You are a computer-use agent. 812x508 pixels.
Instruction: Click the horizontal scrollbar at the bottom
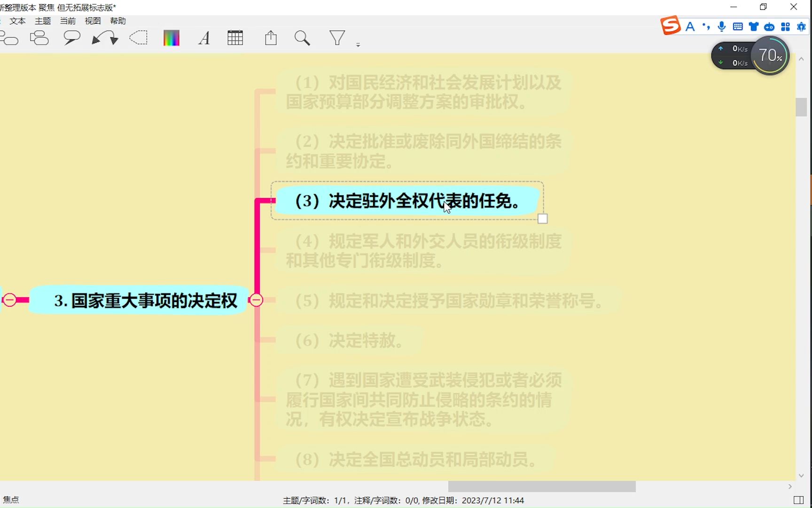coord(541,487)
